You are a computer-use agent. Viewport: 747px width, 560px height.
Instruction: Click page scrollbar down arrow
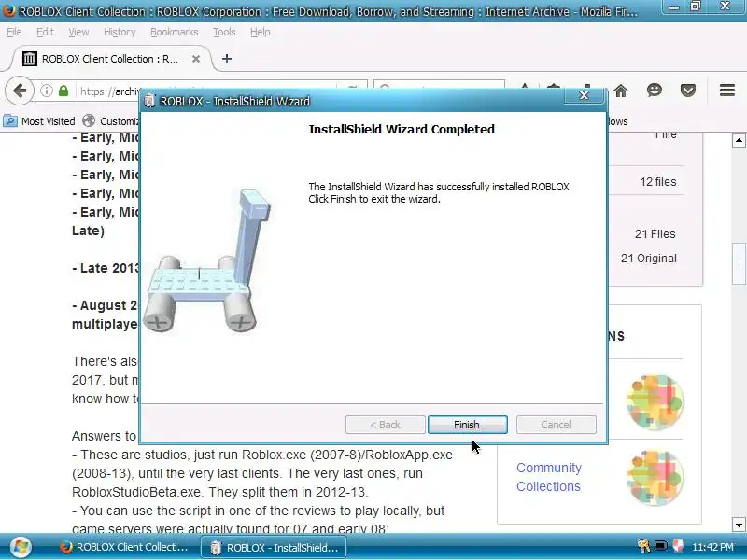pyautogui.click(x=739, y=525)
